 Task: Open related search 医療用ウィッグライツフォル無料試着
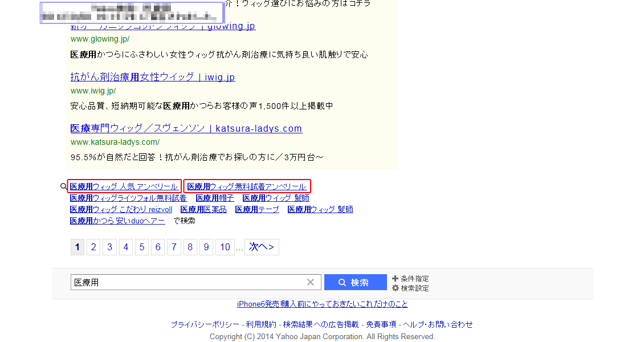(128, 198)
